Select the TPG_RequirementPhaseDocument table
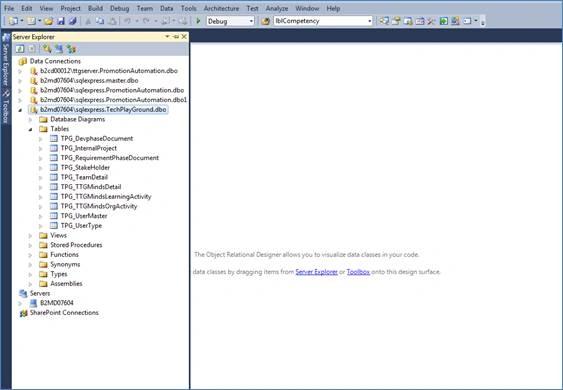The height and width of the screenshot is (390, 563). pos(110,158)
